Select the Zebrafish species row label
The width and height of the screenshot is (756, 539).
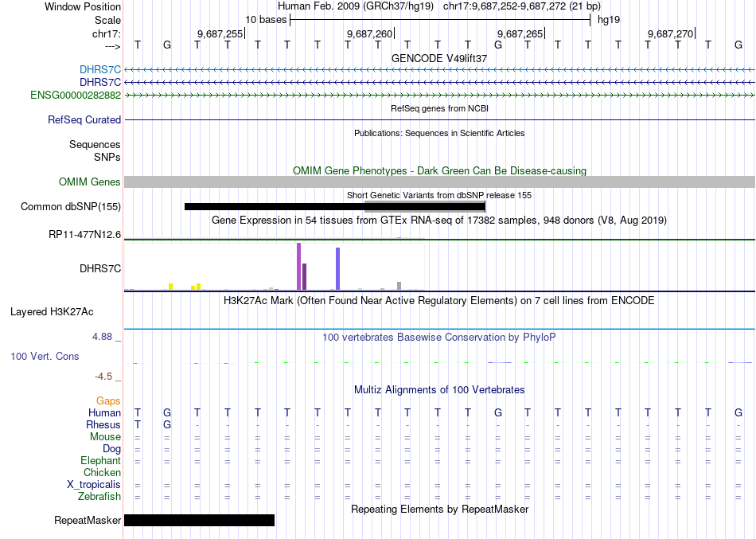(99, 496)
